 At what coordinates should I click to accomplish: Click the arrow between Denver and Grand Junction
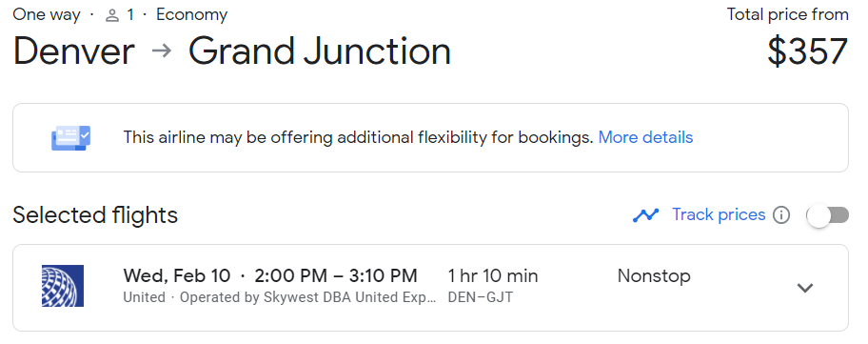coord(162,51)
